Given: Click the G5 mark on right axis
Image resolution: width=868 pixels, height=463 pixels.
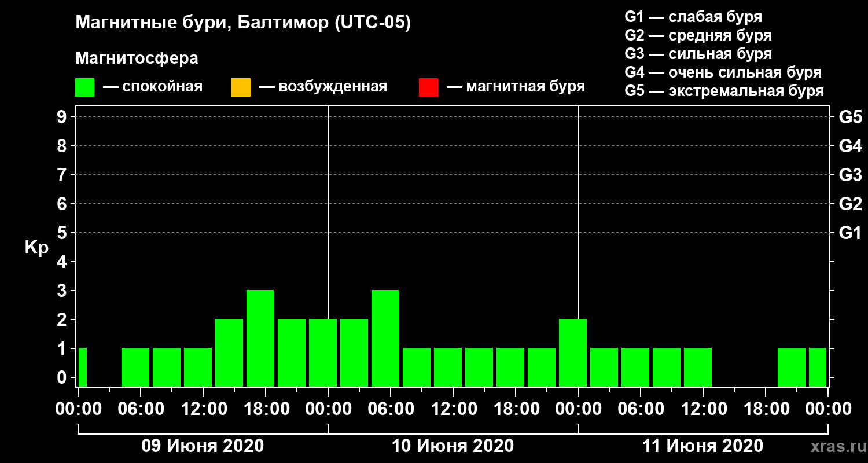Looking at the screenshot, I should 850,117.
